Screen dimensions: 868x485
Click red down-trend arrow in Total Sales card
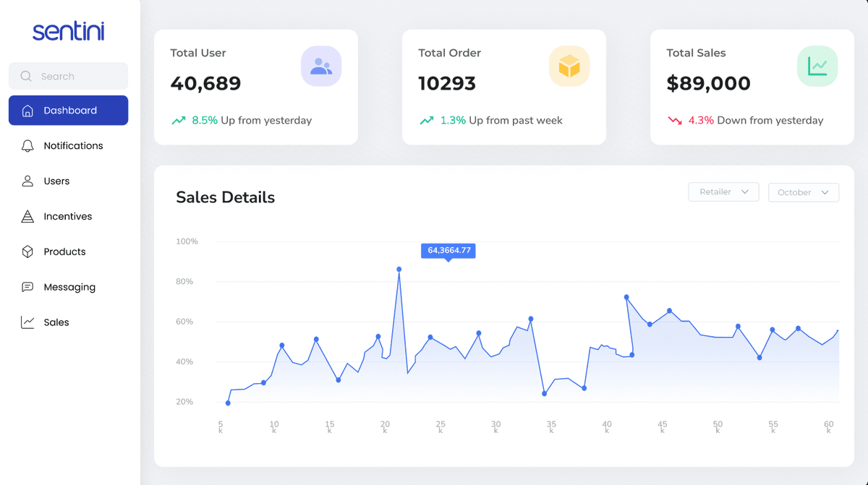(x=675, y=121)
